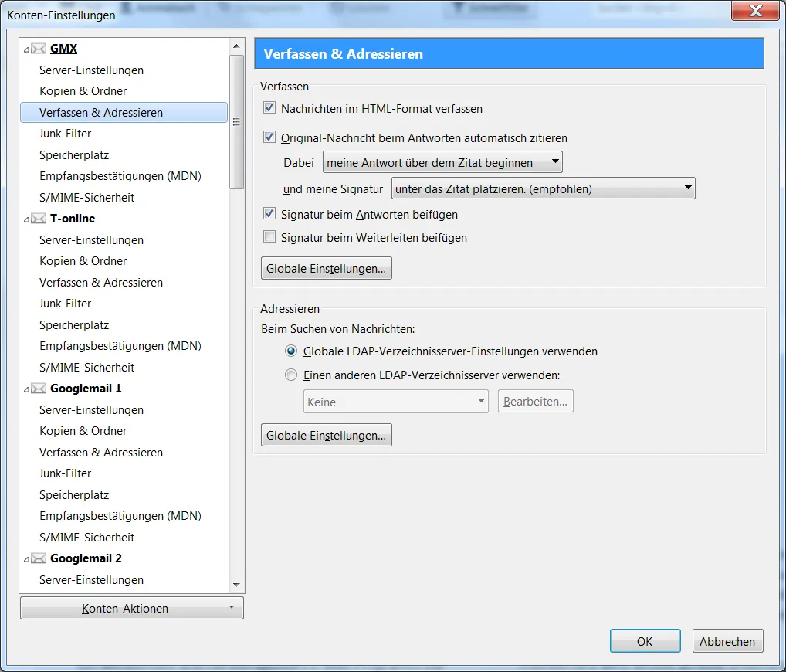Open Verfassen & Adressieren under T-online

pyautogui.click(x=101, y=283)
